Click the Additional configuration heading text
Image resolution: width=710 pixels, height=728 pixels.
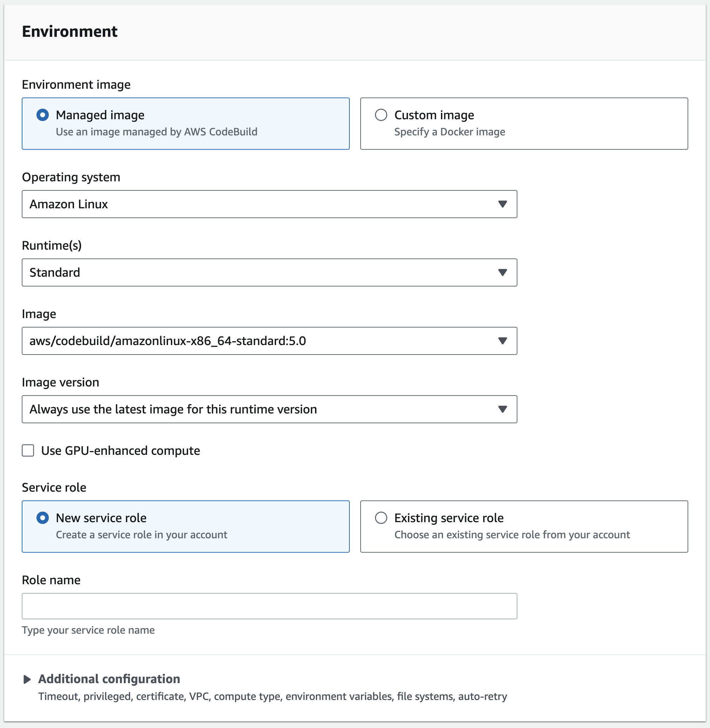pyautogui.click(x=109, y=679)
